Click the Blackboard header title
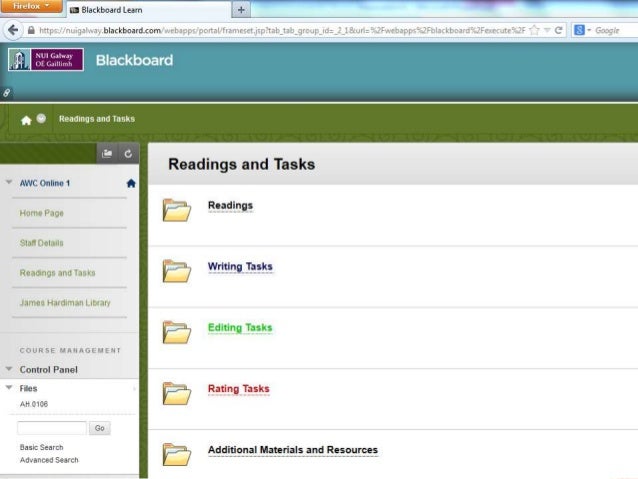 coord(134,60)
